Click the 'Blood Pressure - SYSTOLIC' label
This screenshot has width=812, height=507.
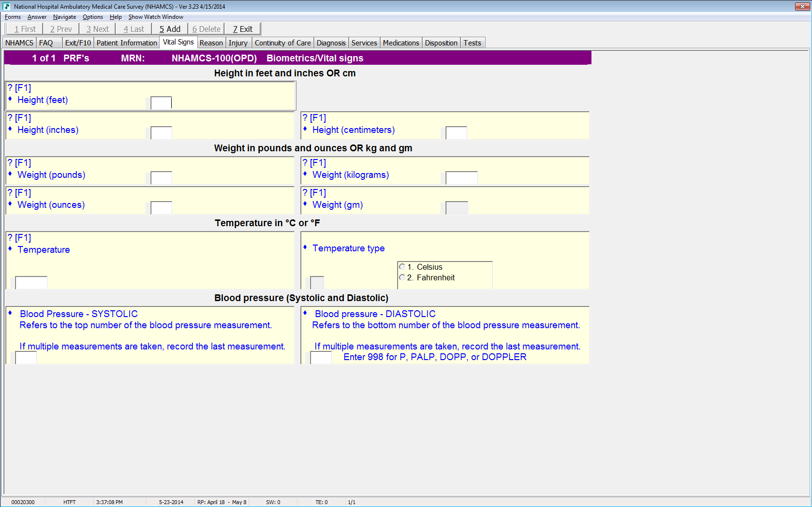pos(79,314)
